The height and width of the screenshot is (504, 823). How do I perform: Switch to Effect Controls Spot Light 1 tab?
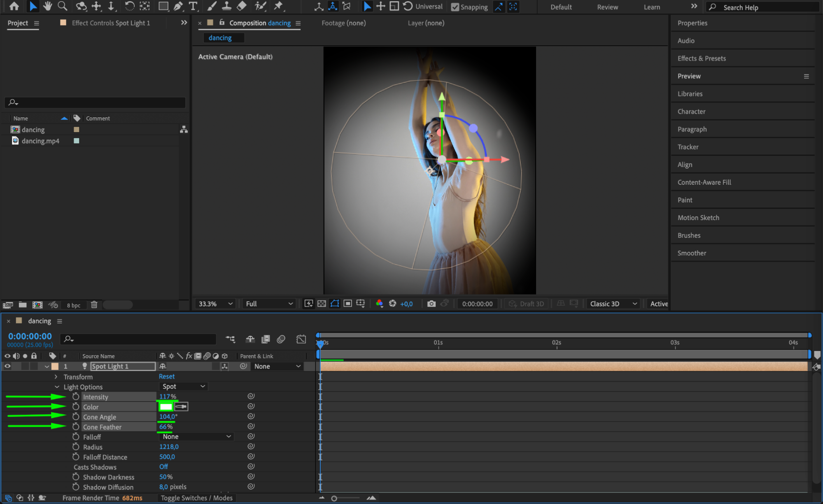(x=110, y=23)
